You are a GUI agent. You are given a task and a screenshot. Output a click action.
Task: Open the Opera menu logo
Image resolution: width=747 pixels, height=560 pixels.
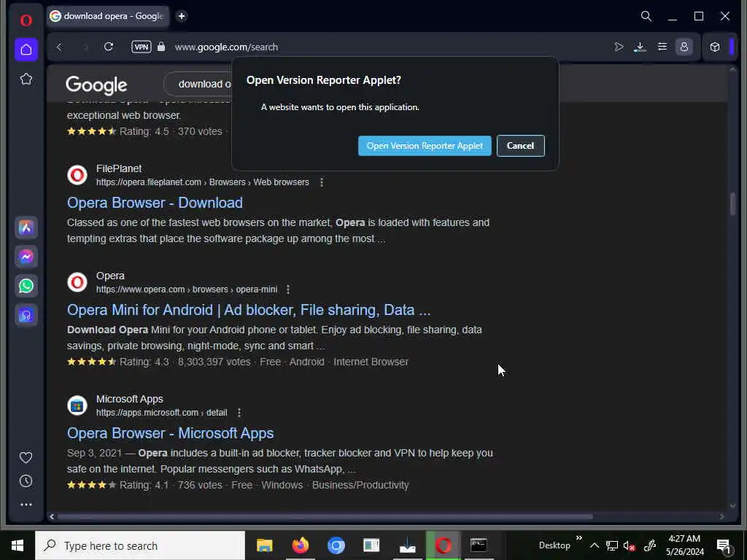point(26,20)
